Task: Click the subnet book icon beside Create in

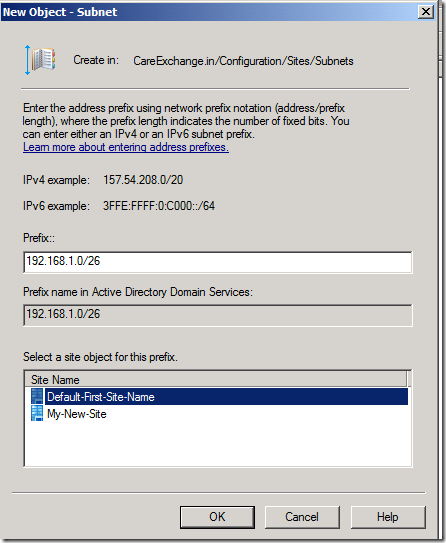Action: coord(41,60)
